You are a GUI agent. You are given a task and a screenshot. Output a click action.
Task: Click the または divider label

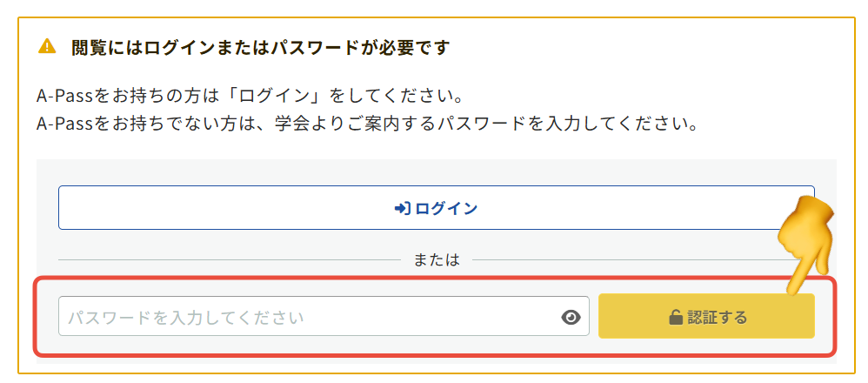point(437,259)
